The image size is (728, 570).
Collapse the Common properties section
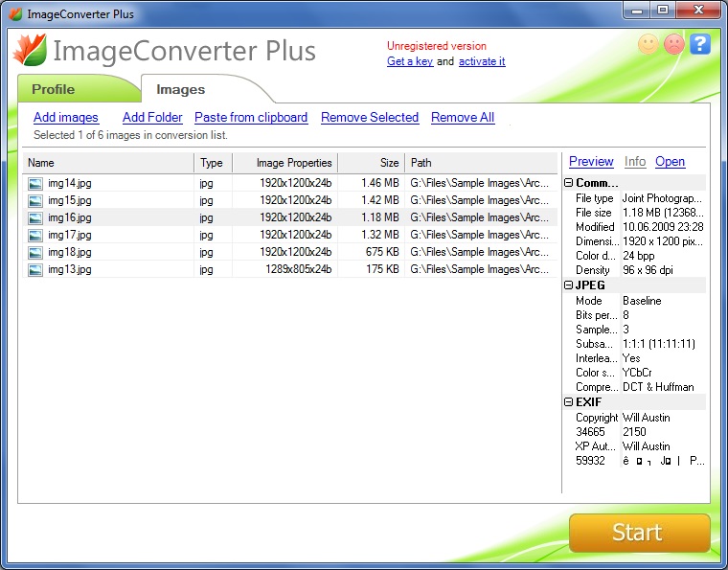tap(568, 183)
